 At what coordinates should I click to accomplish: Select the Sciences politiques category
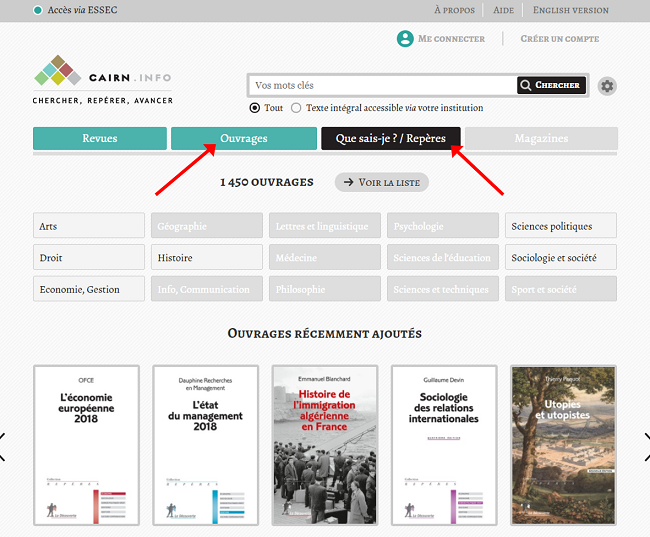tap(561, 226)
